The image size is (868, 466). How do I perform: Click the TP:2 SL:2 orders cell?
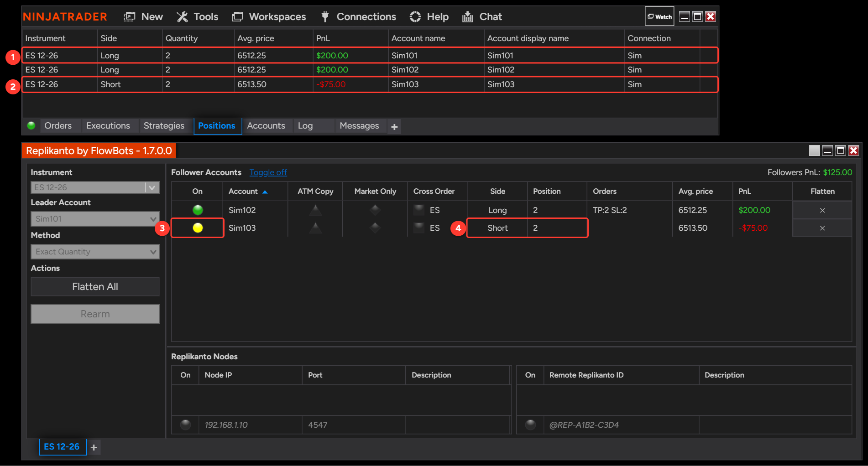[x=629, y=210]
